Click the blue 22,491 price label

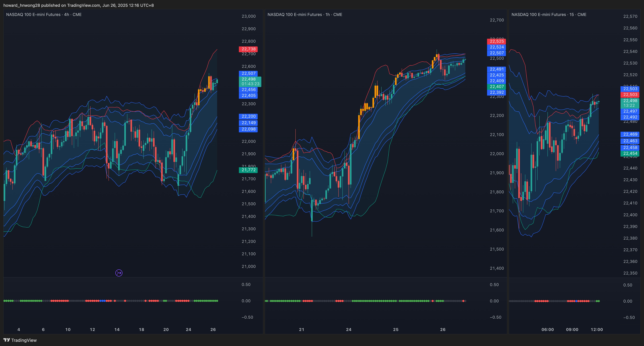(496, 69)
